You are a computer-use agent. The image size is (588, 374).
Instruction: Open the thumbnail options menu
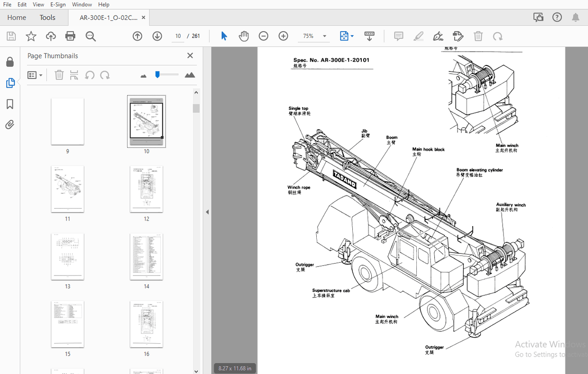coord(35,74)
